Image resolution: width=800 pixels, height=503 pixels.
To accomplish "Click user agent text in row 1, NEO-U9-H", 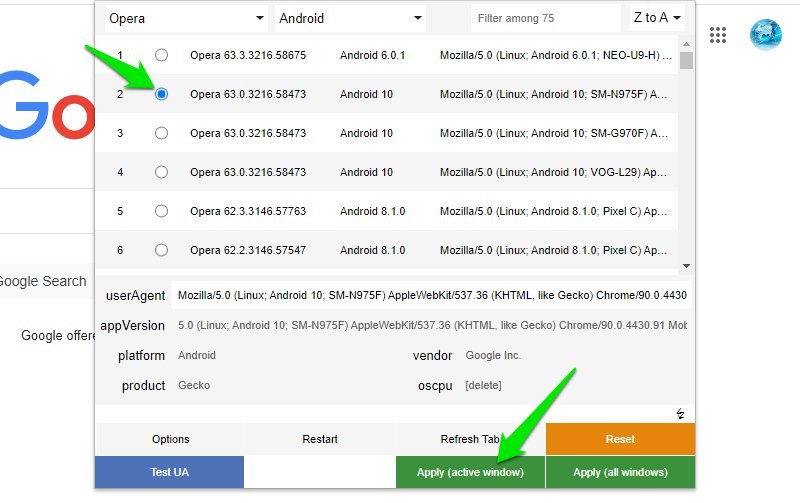I will pos(556,55).
